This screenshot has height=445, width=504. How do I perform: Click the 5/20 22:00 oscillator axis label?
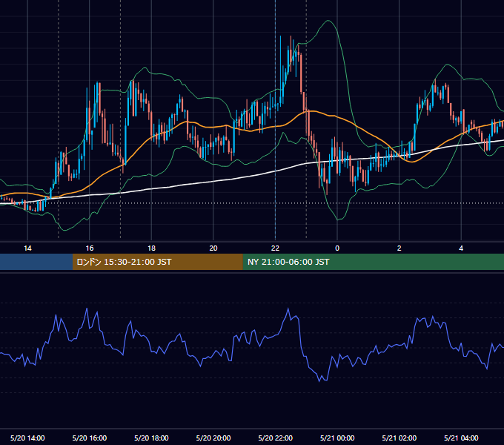pos(276,438)
